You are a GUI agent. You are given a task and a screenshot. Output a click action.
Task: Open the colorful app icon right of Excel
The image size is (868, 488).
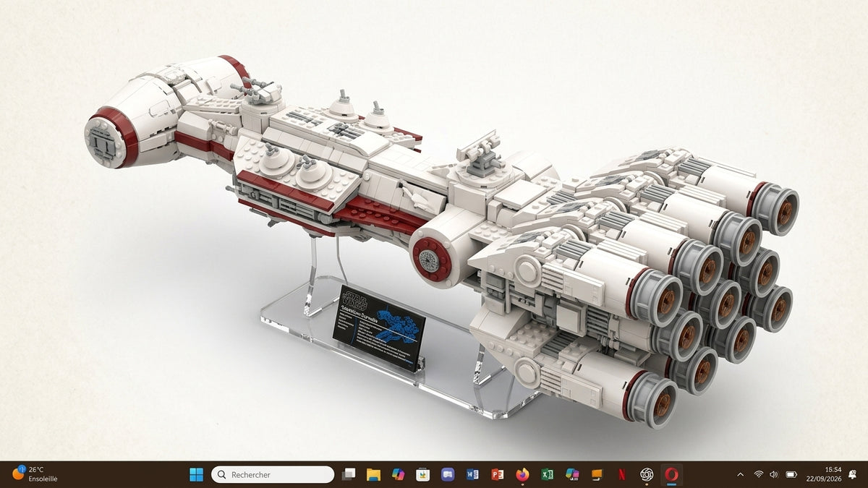tap(572, 474)
